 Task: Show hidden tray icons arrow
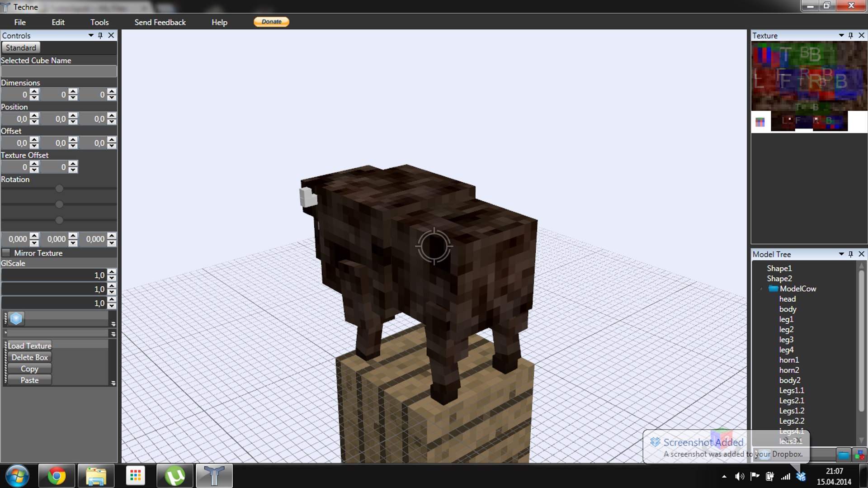tap(724, 477)
